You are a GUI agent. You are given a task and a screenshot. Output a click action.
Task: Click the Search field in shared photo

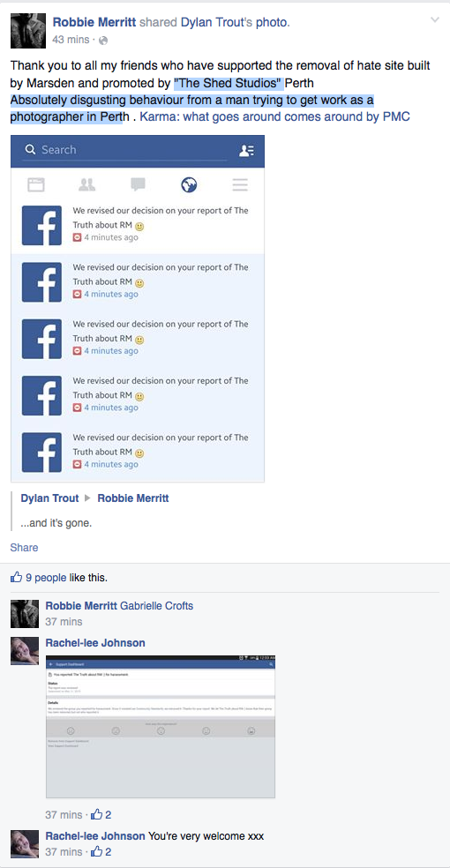[125, 150]
